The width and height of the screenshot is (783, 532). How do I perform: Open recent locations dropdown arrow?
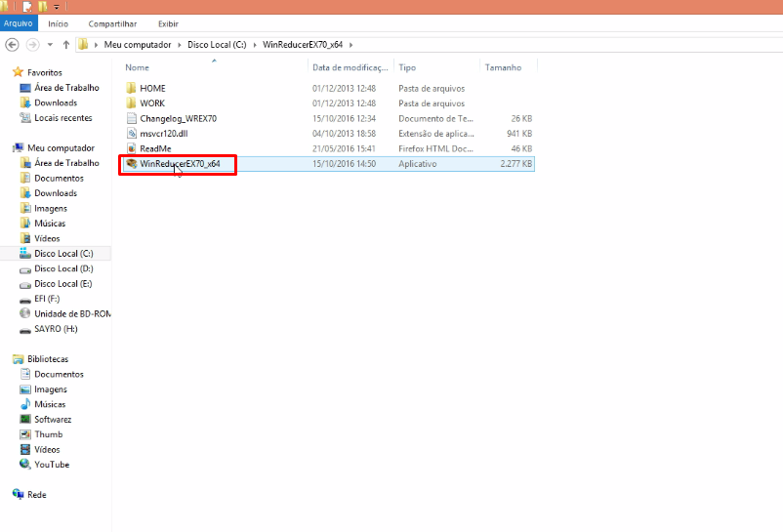tap(50, 45)
